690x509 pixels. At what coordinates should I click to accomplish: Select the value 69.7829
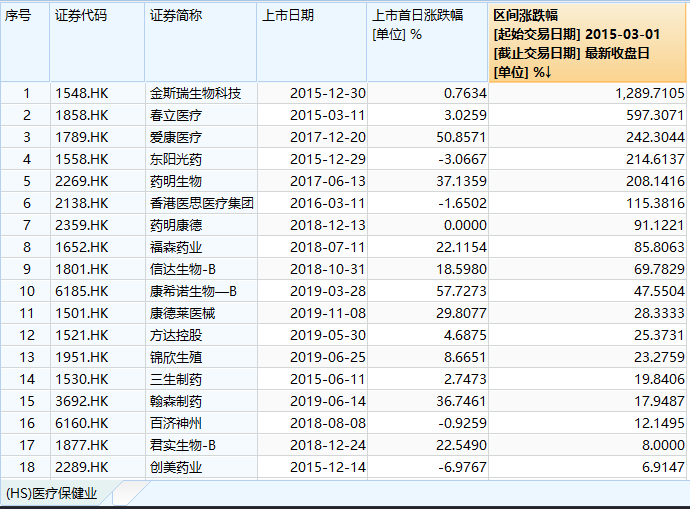click(659, 269)
